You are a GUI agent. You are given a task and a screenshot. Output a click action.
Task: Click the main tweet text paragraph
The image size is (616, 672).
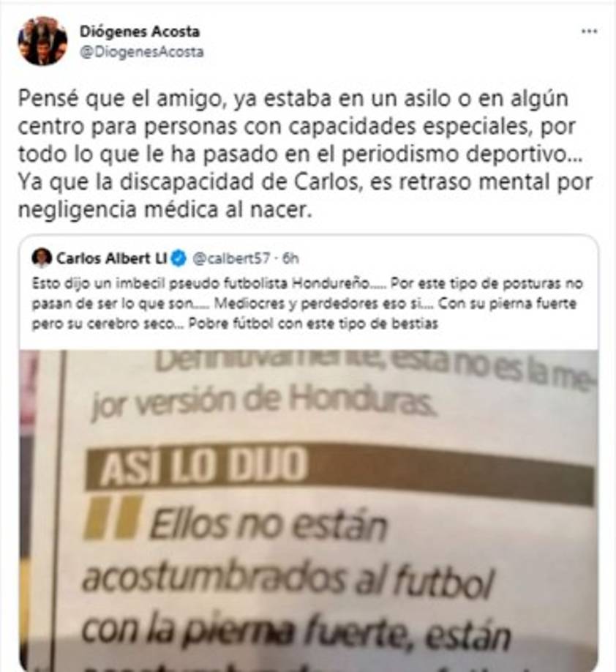305,154
